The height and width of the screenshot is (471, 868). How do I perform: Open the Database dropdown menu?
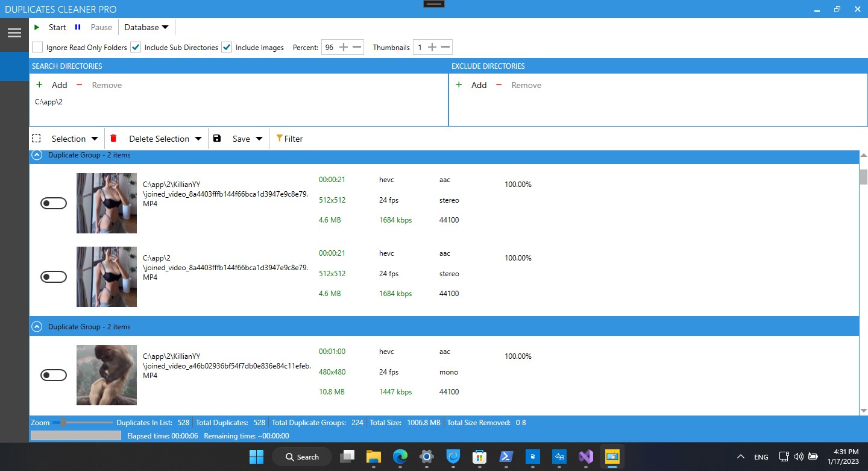[x=146, y=27]
